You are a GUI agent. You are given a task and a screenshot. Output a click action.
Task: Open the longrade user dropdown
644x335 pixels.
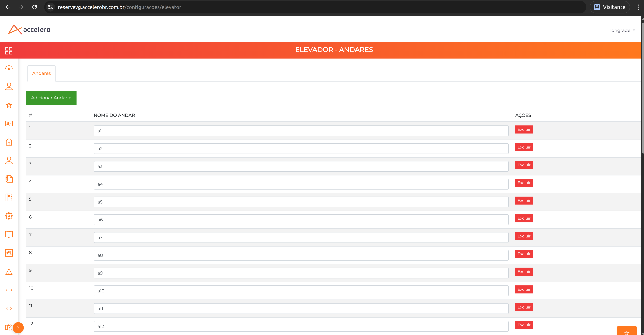(622, 30)
